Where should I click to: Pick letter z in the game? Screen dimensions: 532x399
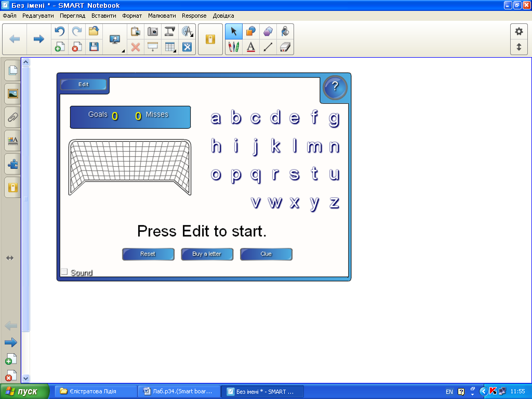[x=334, y=203]
